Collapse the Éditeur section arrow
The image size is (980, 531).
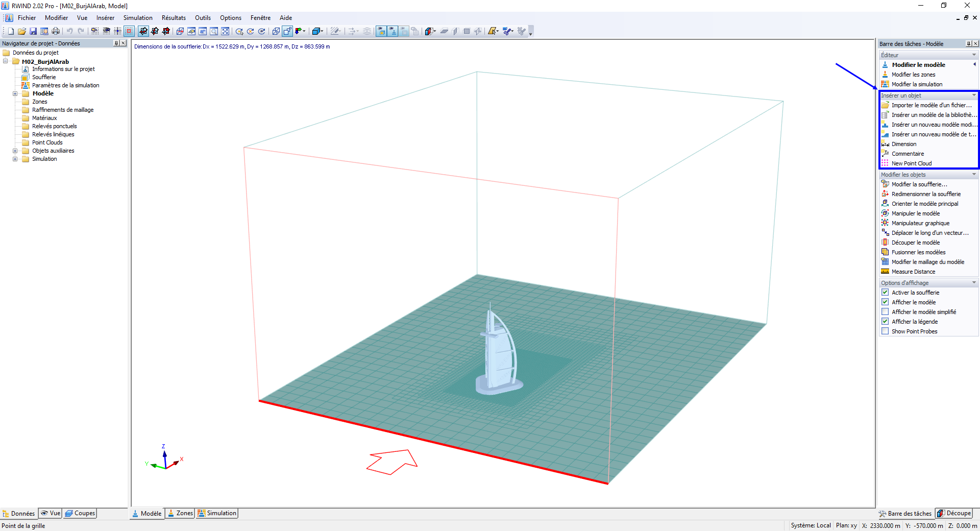[x=974, y=55]
